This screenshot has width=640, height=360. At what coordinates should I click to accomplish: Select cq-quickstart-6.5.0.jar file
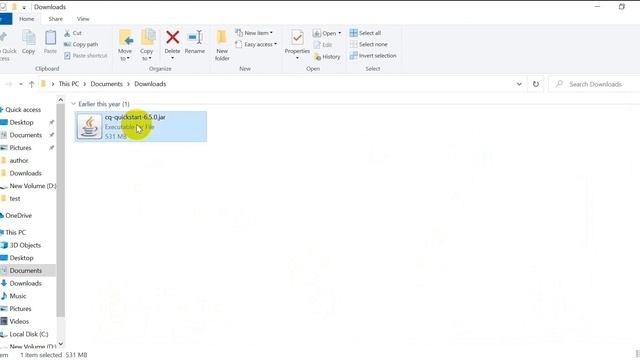pyautogui.click(x=141, y=127)
